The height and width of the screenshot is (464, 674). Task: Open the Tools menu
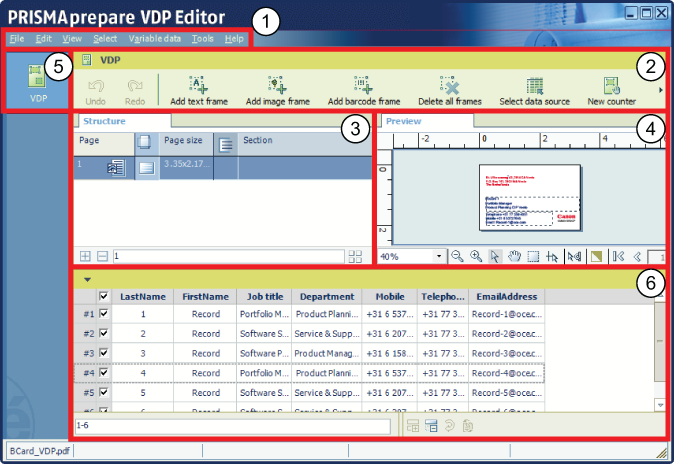click(202, 38)
